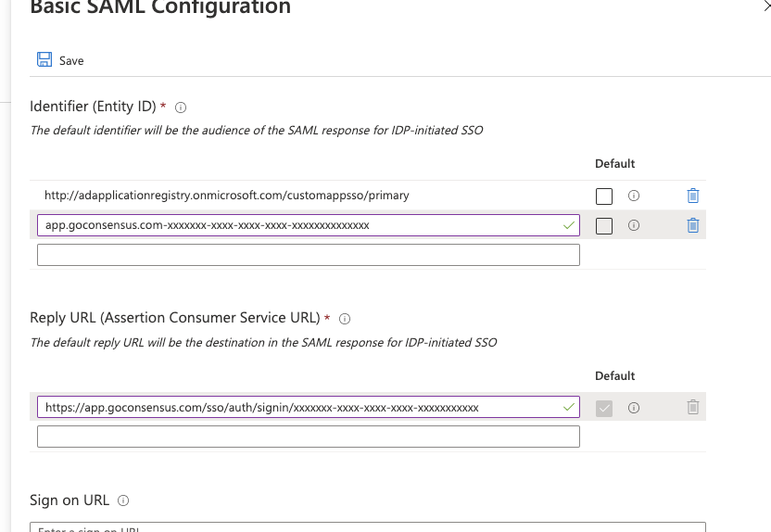Click Default column header in Identifier section
The height and width of the screenshot is (532, 771).
[x=614, y=164]
